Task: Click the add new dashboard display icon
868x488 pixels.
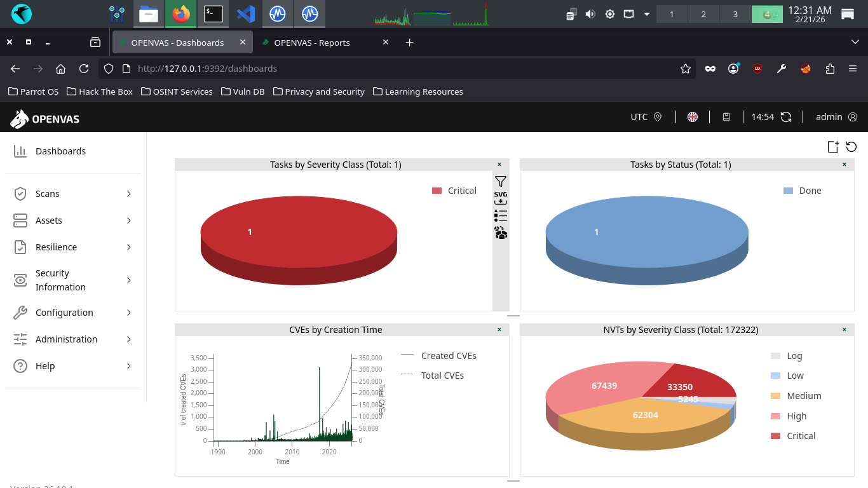Action: click(x=833, y=147)
